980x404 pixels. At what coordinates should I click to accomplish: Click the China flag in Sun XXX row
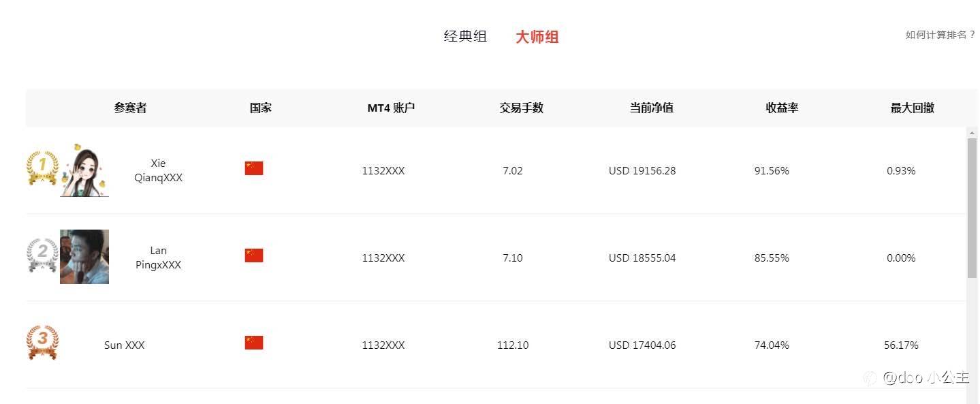(254, 343)
